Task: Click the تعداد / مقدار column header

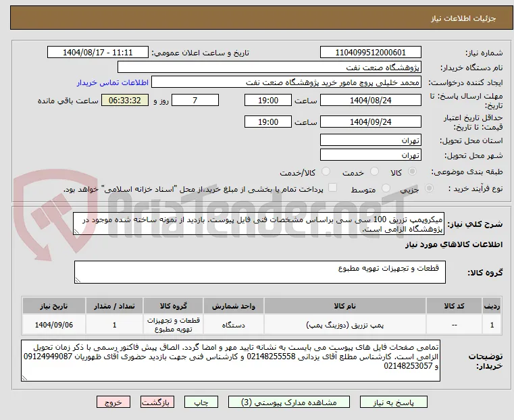Action: tap(114, 306)
